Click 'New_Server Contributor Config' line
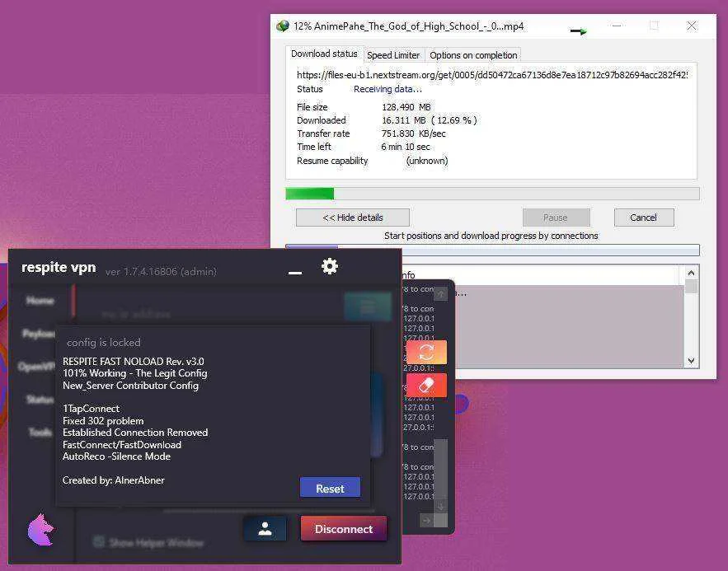The width and height of the screenshot is (728, 571). point(130,386)
